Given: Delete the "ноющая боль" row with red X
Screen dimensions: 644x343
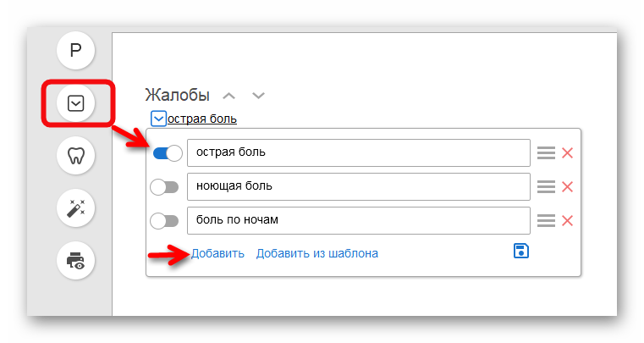Looking at the screenshot, I should click(x=567, y=186).
